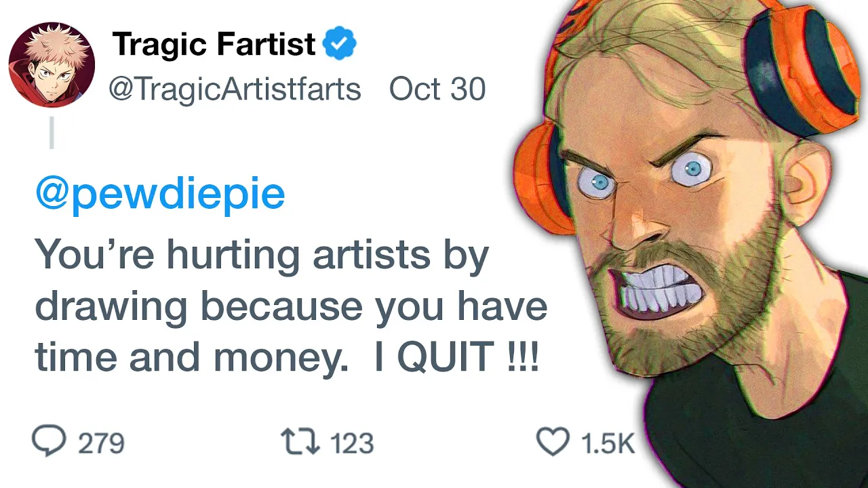Click the reply speech bubble icon
Viewport: 868px width, 488px height.
click(49, 441)
